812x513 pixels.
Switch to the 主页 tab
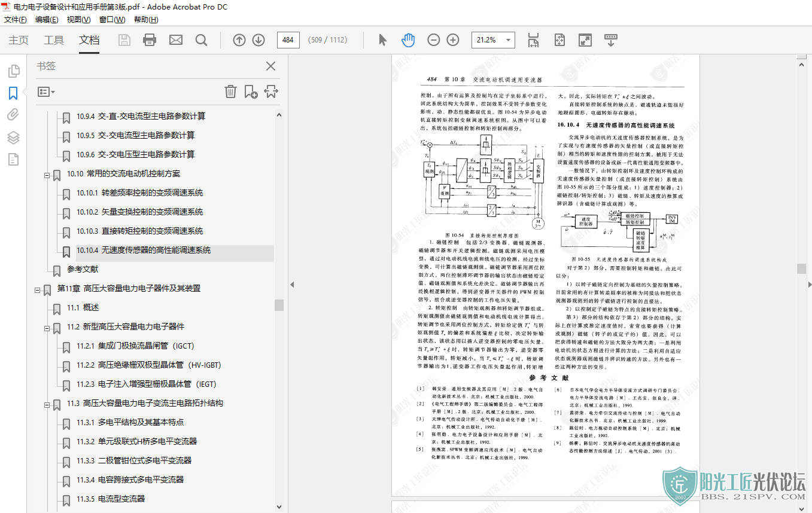(x=19, y=40)
